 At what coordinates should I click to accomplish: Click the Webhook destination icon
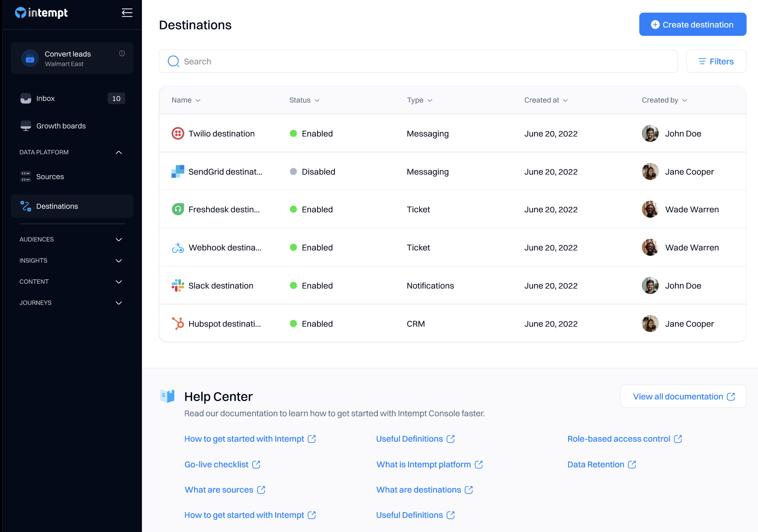tap(178, 248)
